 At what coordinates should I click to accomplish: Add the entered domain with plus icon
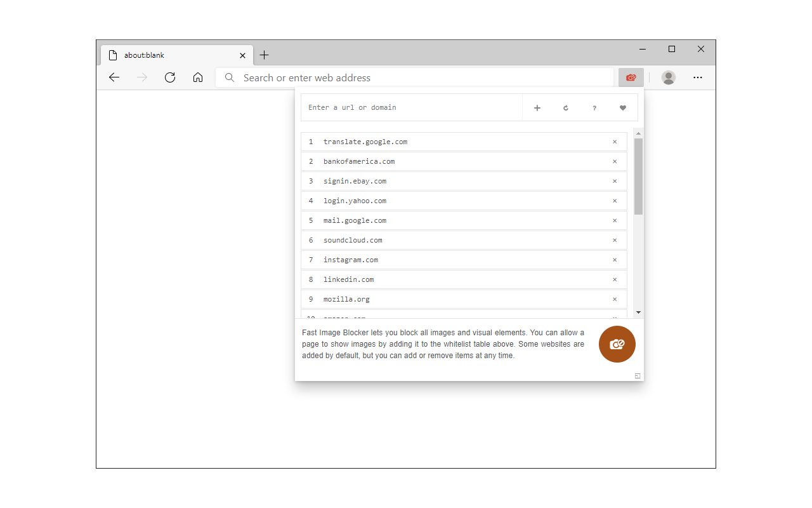coord(537,108)
